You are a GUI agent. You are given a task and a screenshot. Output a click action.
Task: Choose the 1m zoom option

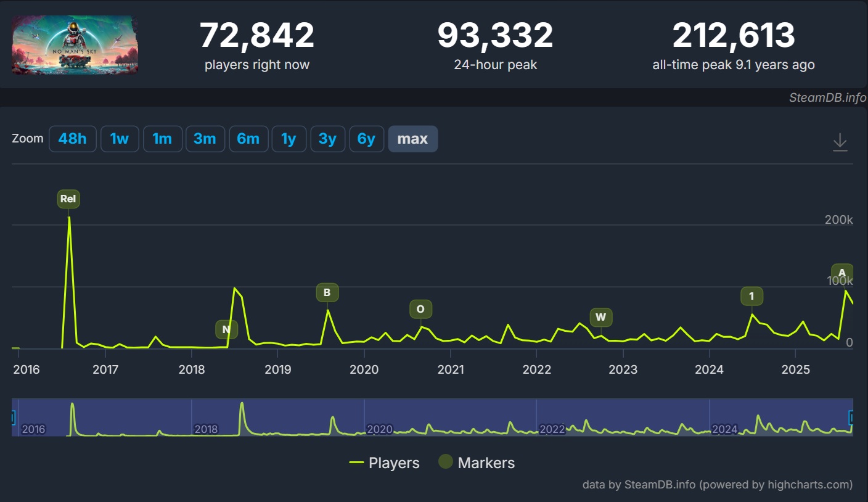[162, 139]
